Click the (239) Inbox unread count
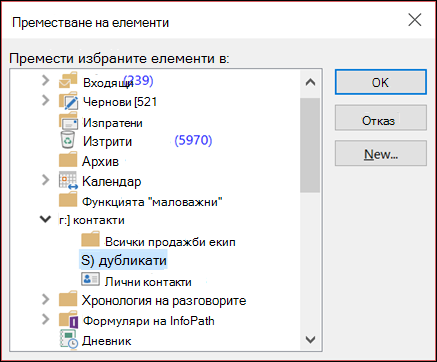 coord(138,80)
